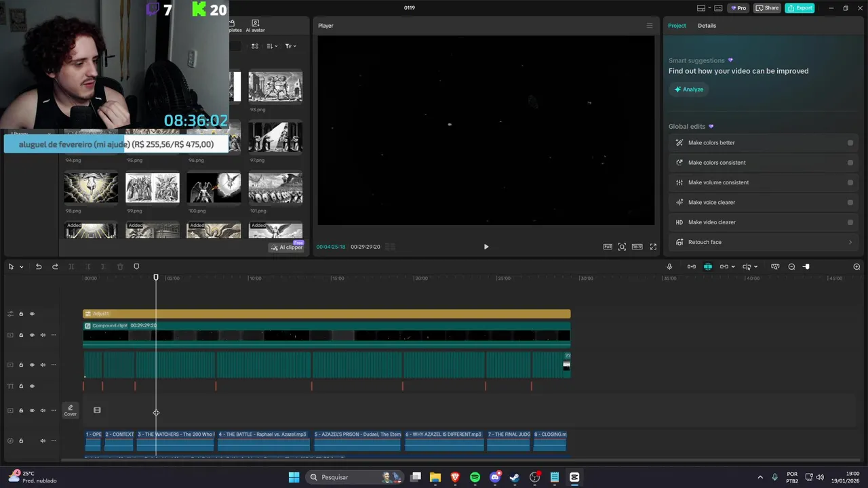This screenshot has height=488, width=868.
Task: Switch to the Details tab
Action: click(707, 26)
